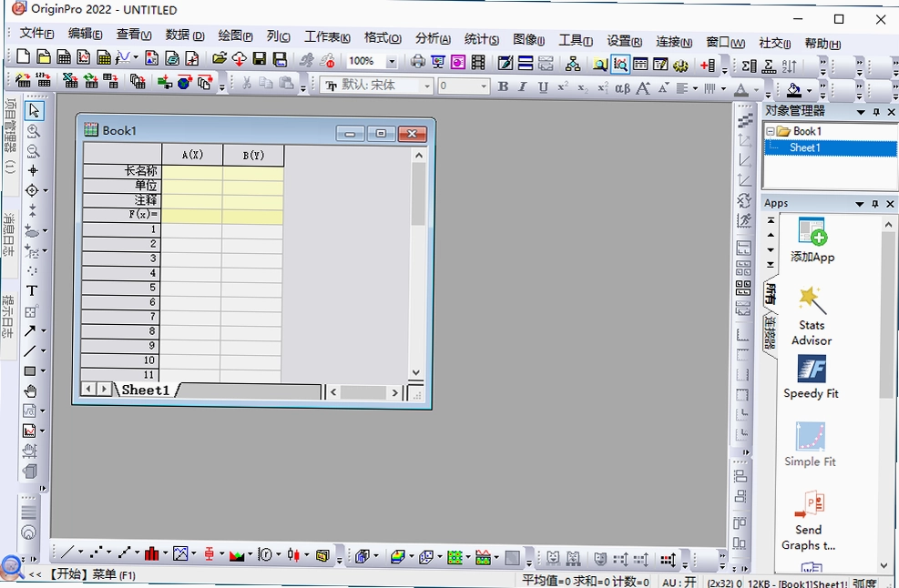Open the Scatter plot button
Image resolution: width=899 pixels, height=588 pixels.
pos(96,553)
